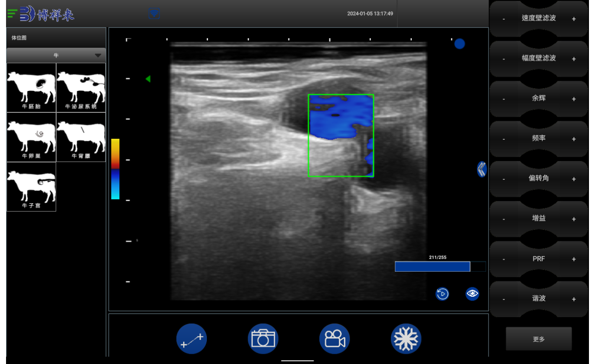The image size is (595, 364).
Task: Toggle the eye visibility icon
Action: tap(472, 293)
